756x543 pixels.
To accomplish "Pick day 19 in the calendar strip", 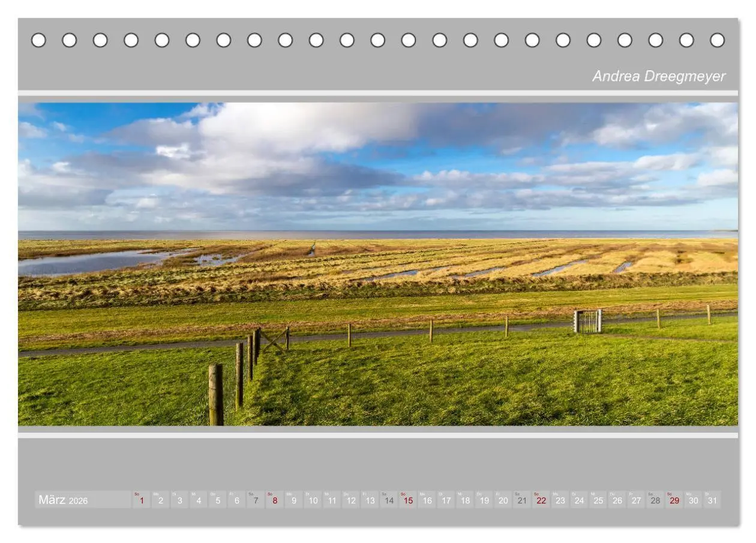I will pos(484,500).
